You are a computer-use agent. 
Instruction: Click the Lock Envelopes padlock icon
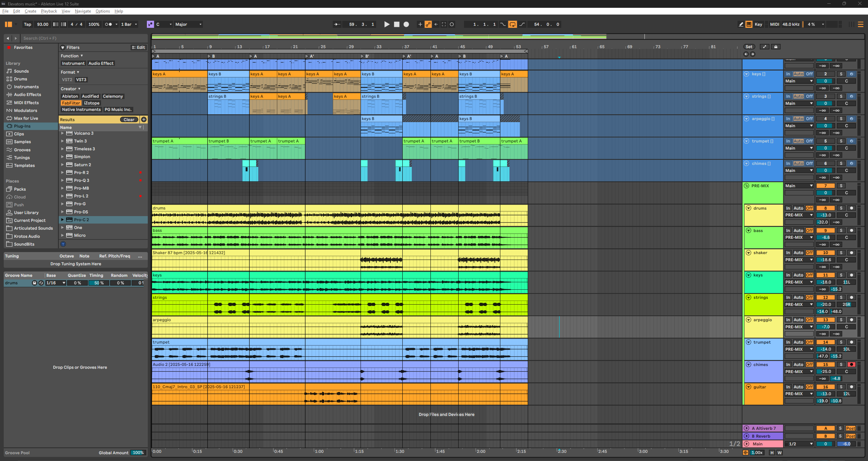pyautogui.click(x=775, y=47)
